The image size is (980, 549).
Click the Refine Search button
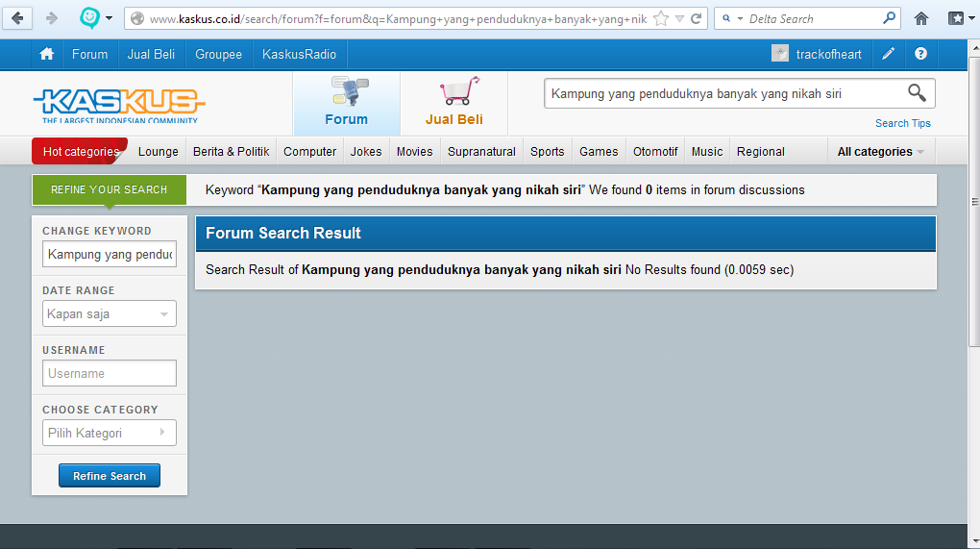pos(110,476)
